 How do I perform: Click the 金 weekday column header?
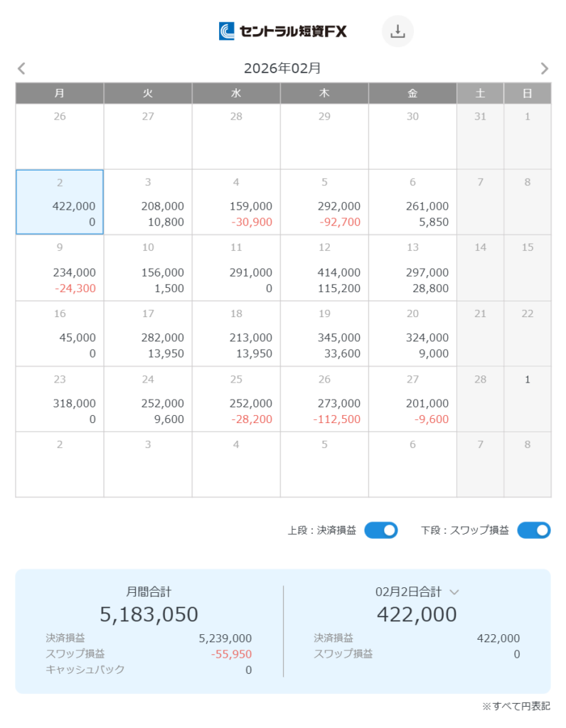[412, 93]
